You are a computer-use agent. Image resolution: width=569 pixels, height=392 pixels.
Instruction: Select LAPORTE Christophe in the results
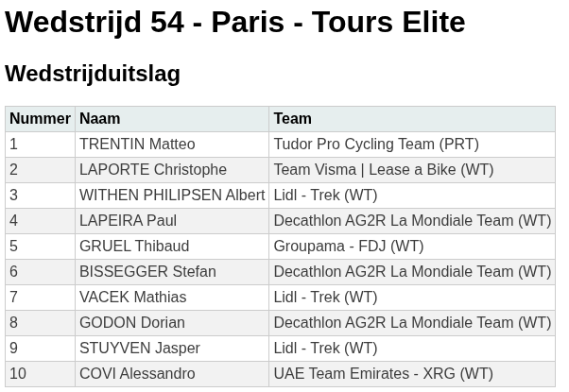click(153, 169)
